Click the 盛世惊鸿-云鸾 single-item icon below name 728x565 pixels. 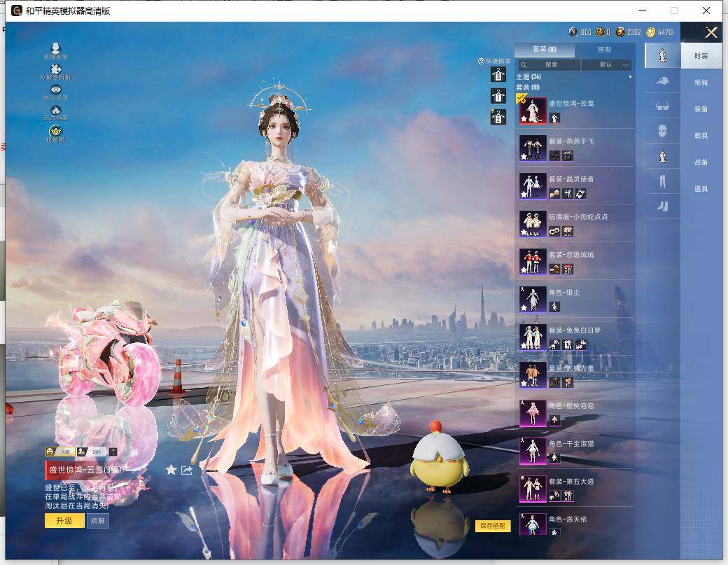tap(554, 118)
